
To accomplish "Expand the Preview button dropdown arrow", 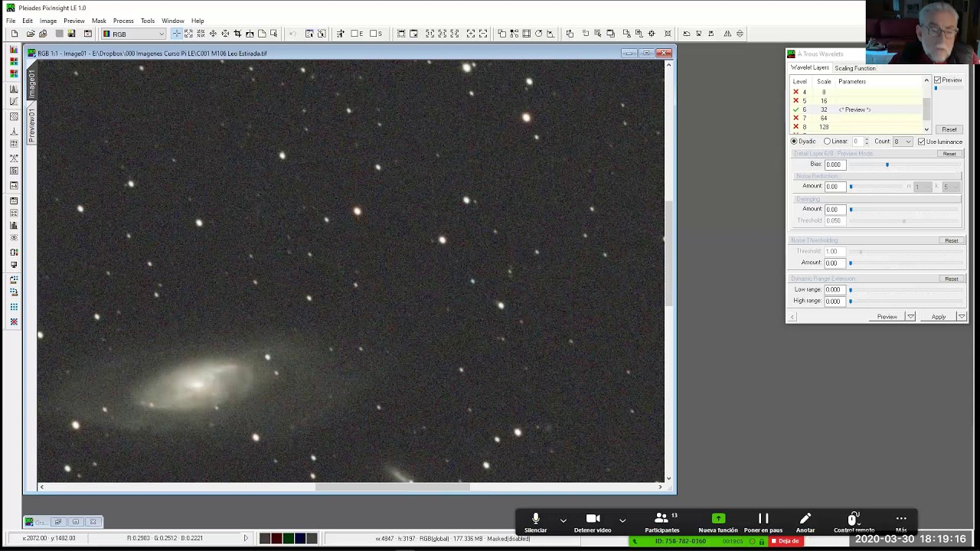I will tap(910, 317).
